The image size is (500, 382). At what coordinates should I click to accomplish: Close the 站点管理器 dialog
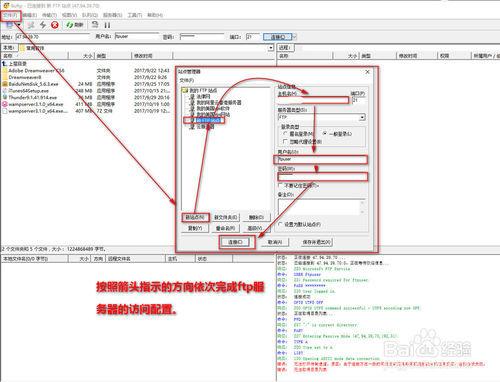[368, 72]
